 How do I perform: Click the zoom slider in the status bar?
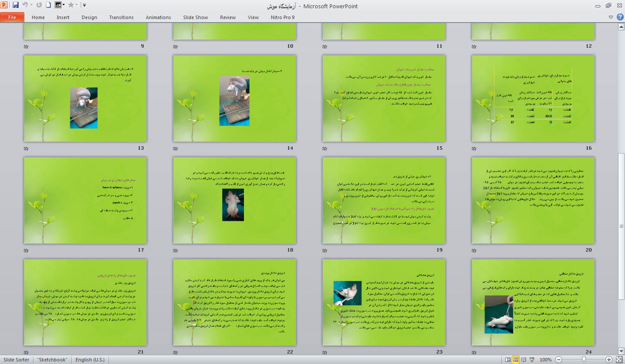point(583,359)
